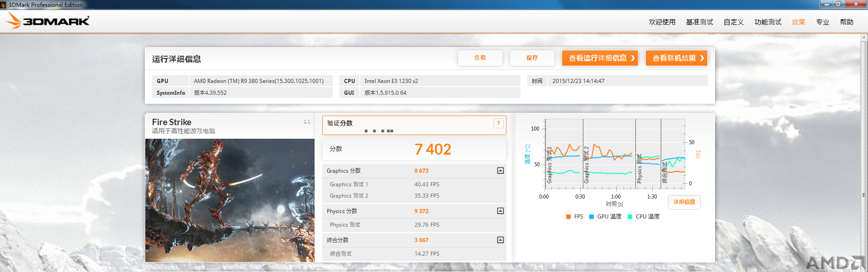
Task: Click the Graphics 测试 1 row label
Action: (349, 185)
